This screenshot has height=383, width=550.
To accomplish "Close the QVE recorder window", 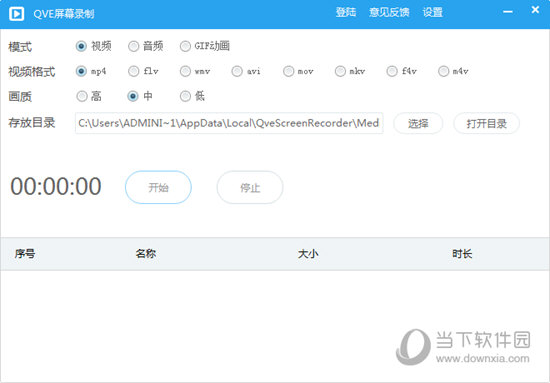I will [x=535, y=10].
